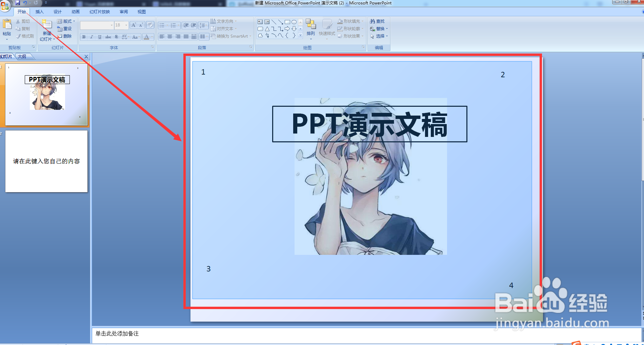This screenshot has height=345, width=644.
Task: Undo the last action
Action: point(25,3)
